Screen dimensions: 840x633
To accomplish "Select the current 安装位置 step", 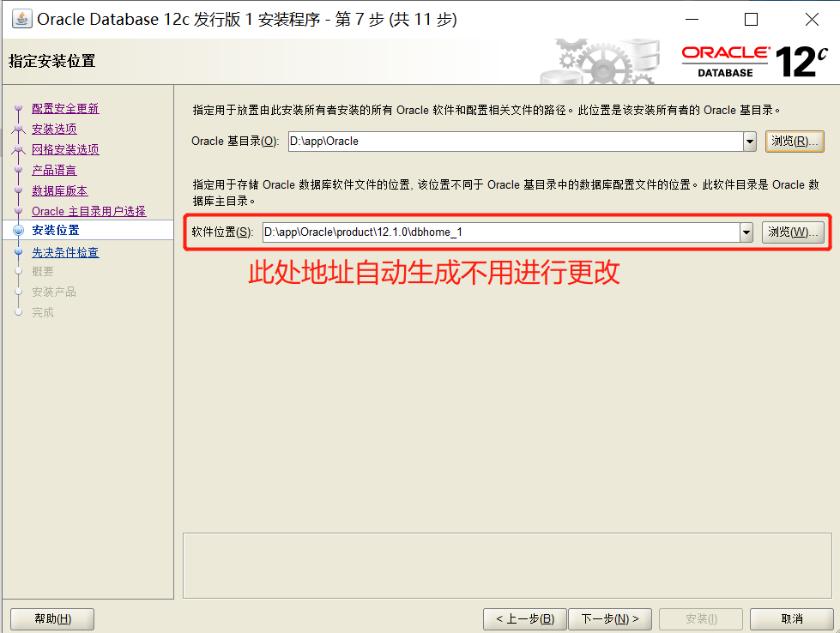I will (56, 230).
